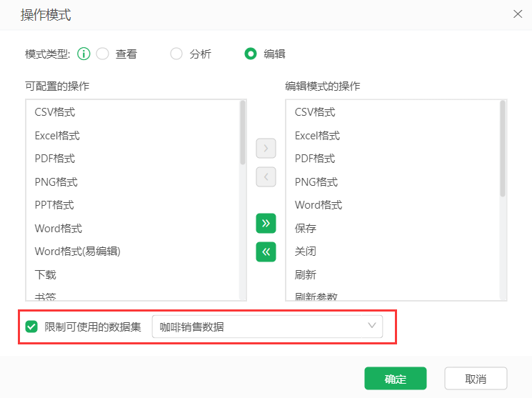The image size is (532, 398).
Task: Click the dropdown chevron arrow for dataset
Action: pos(371,327)
